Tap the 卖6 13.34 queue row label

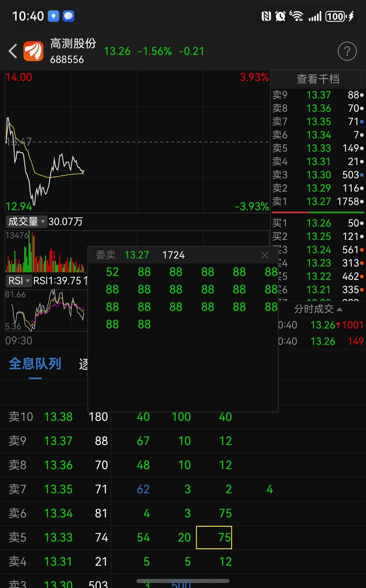pos(40,513)
